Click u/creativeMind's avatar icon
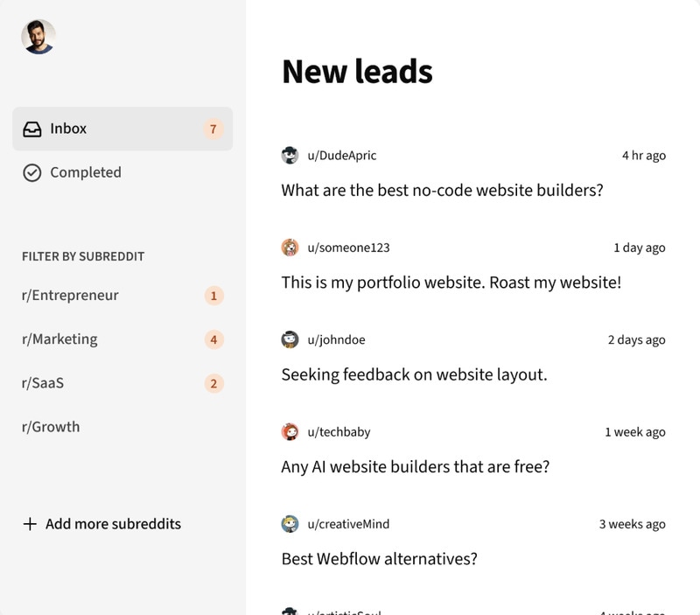The height and width of the screenshot is (615, 700). (290, 524)
